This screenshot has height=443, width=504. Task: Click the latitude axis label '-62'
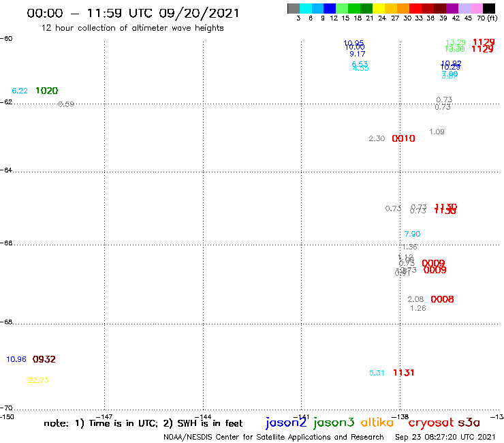point(6,102)
